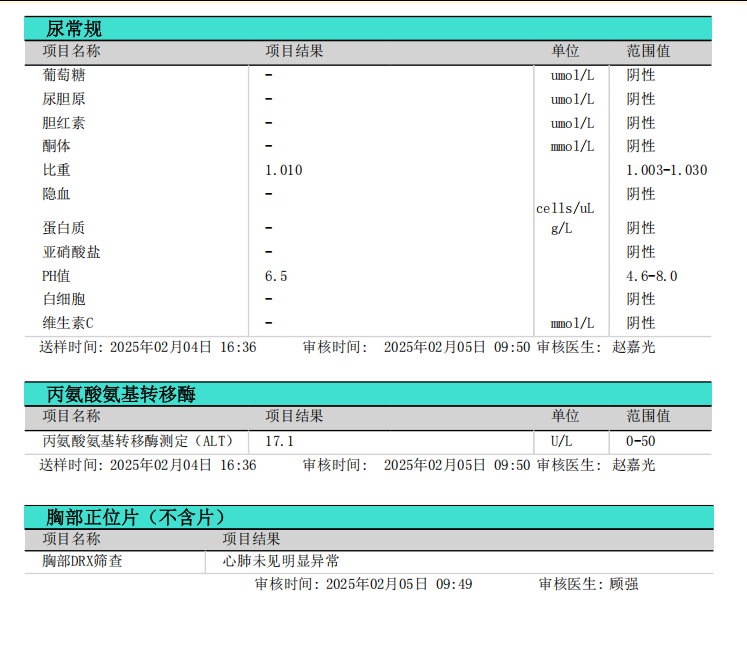Click the 维生素C item name
The height and width of the screenshot is (645, 747).
tap(67, 323)
